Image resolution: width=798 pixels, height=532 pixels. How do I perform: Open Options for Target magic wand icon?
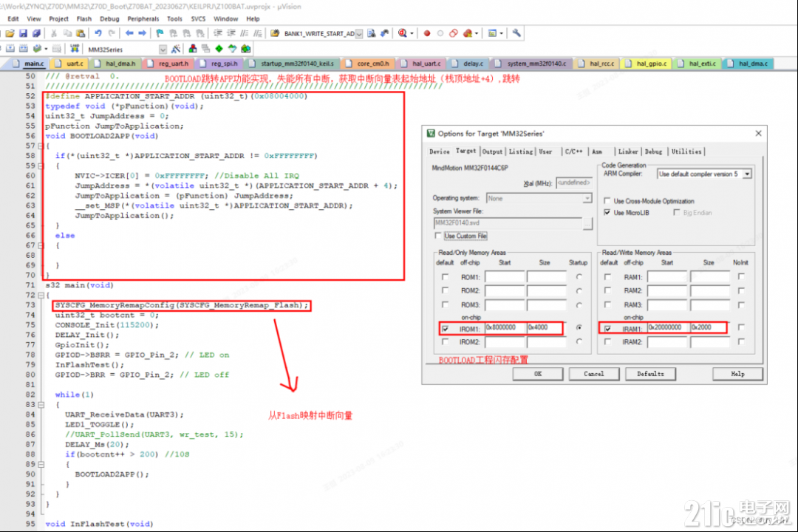(176, 49)
